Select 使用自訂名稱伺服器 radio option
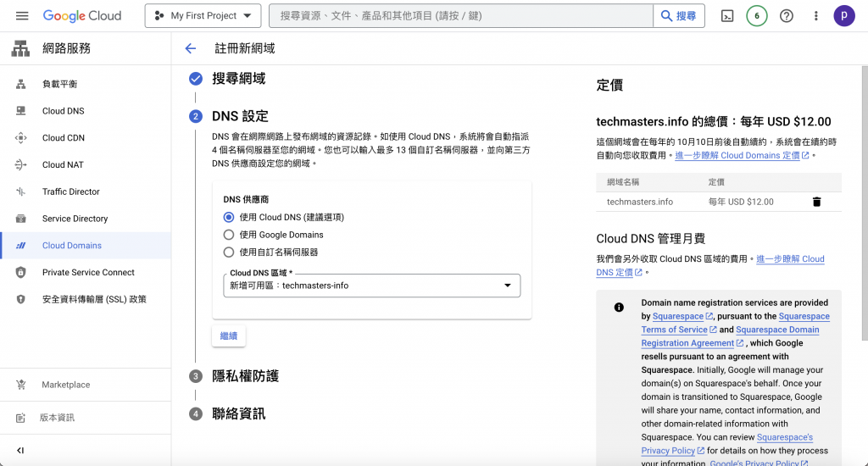The height and width of the screenshot is (466, 868). coord(229,252)
